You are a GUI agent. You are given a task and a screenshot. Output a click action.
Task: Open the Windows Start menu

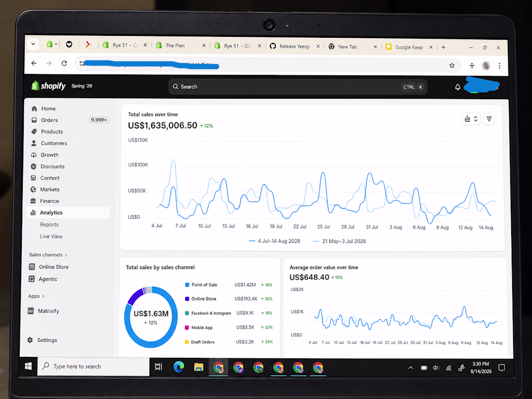coord(29,366)
